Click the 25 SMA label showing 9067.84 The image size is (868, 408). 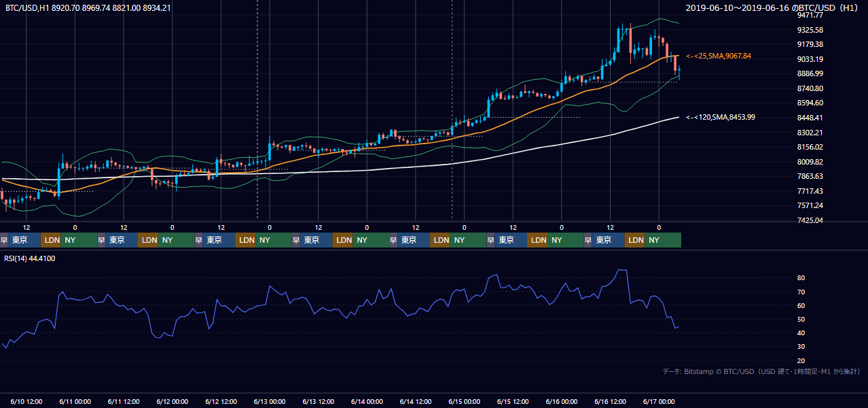click(719, 56)
